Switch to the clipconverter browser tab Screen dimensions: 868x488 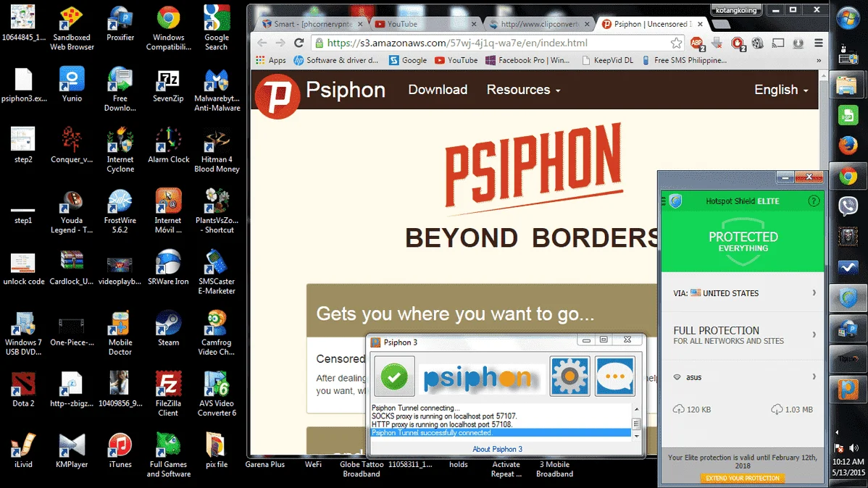tap(540, 24)
